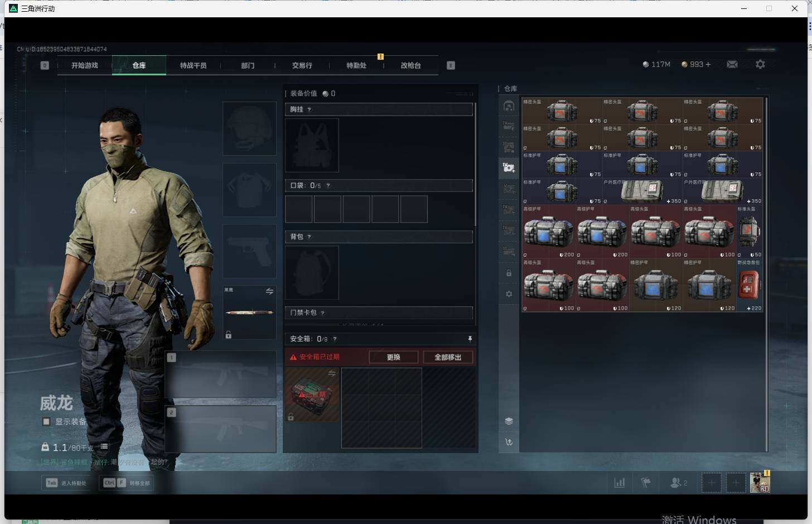The image size is (812, 524).
Task: Click the padlock icon in warehouse sidebar
Action: (509, 273)
